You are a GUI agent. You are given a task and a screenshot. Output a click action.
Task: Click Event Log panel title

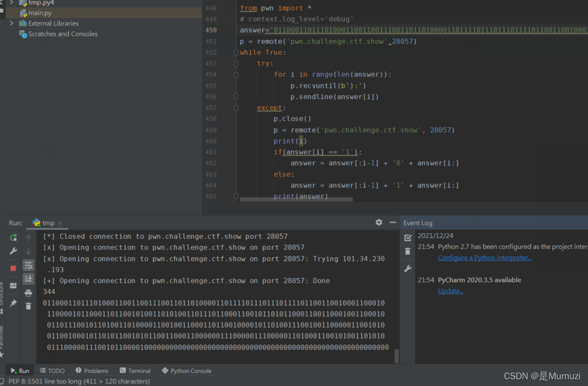coord(418,223)
